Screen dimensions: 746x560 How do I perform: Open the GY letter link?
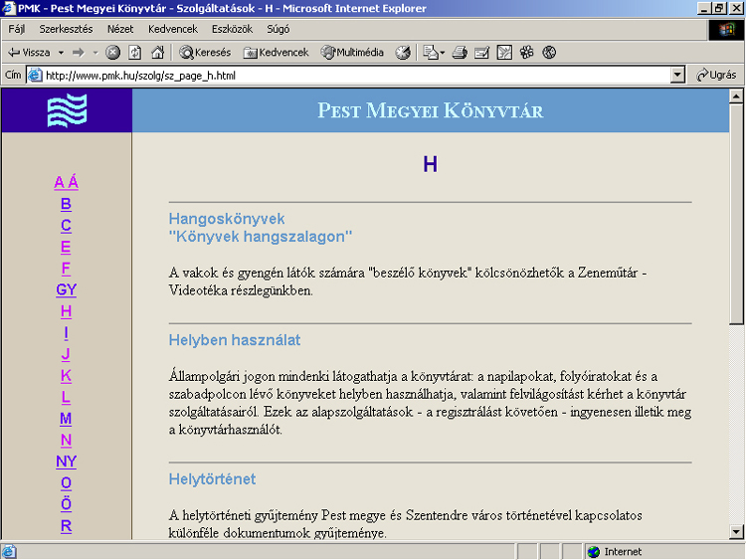click(x=66, y=289)
